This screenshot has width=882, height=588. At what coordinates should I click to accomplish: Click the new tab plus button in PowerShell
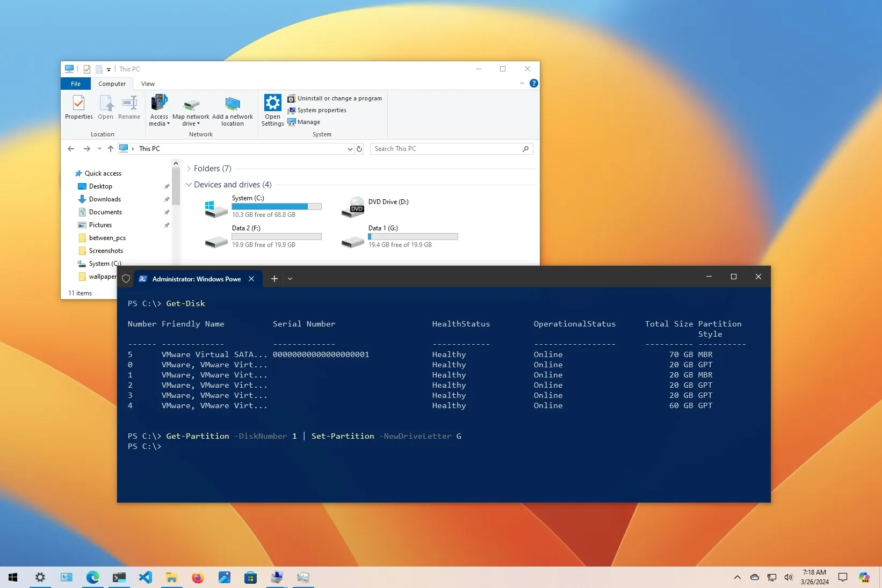click(x=274, y=279)
